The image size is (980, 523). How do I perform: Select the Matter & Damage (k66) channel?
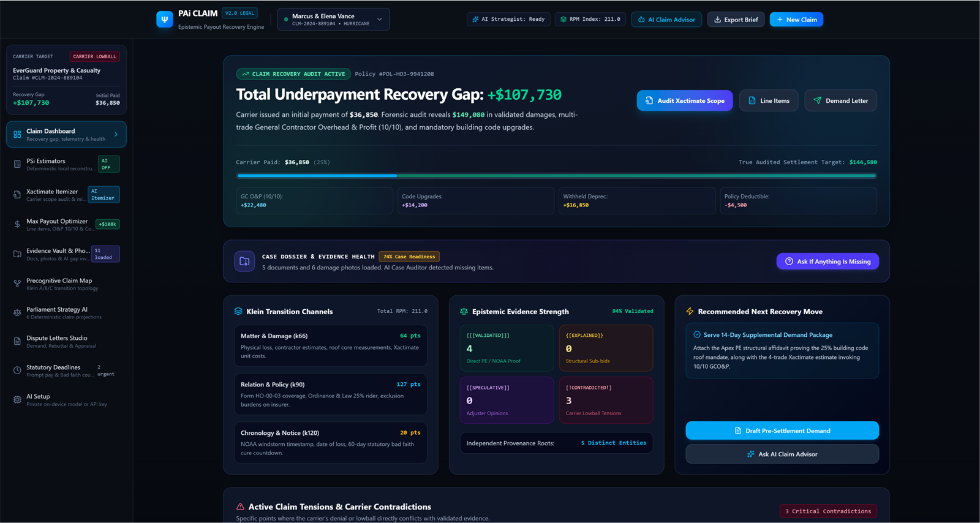(331, 345)
